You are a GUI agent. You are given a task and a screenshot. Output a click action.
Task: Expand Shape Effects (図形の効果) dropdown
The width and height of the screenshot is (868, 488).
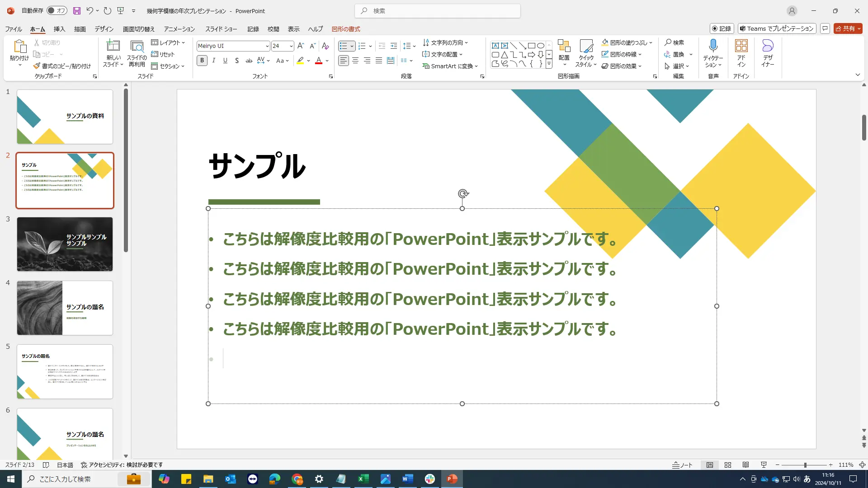pos(622,66)
